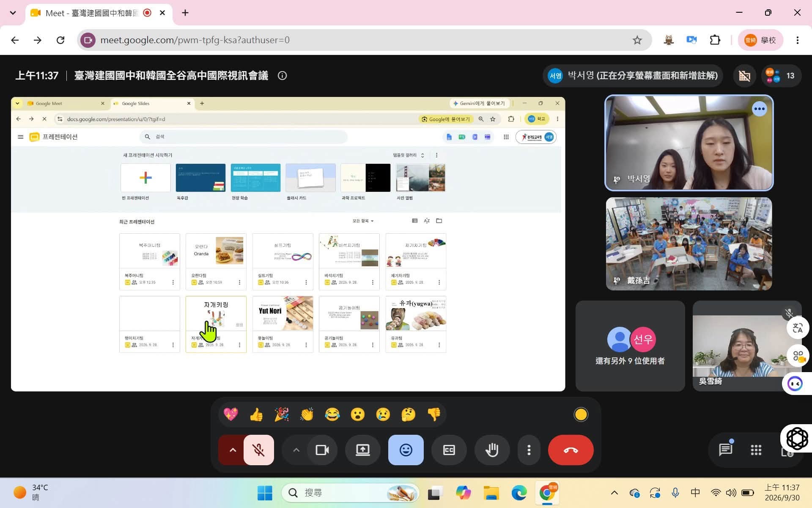Open the participant list showing 13
The width and height of the screenshot is (812, 508).
point(781,76)
